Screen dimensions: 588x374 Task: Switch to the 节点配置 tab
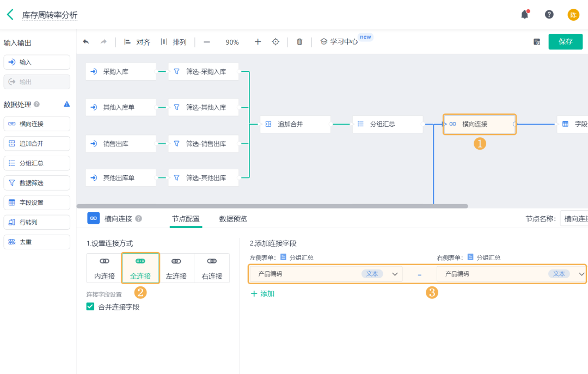pyautogui.click(x=186, y=219)
